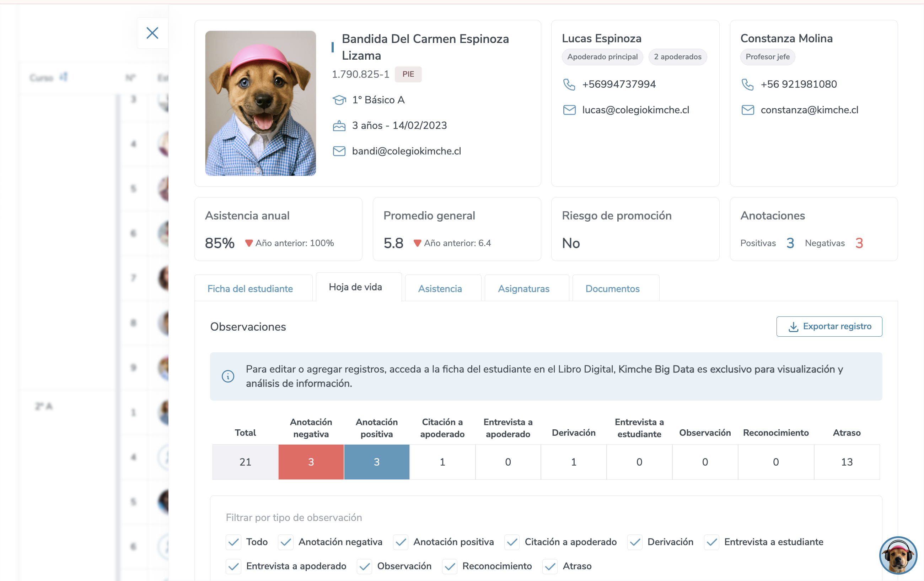The height and width of the screenshot is (581, 924).
Task: Toggle the Atraso filter checkbox
Action: point(550,566)
